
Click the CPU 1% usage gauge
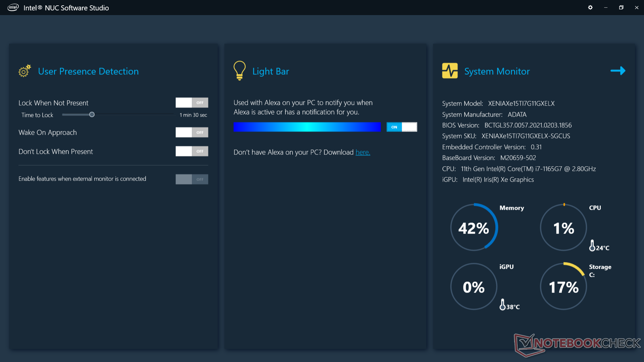563,228
